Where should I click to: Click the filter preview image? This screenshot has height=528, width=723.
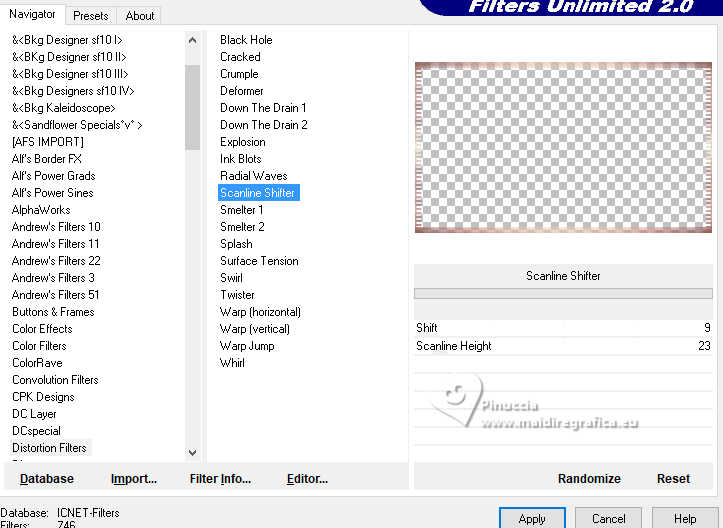pos(563,148)
